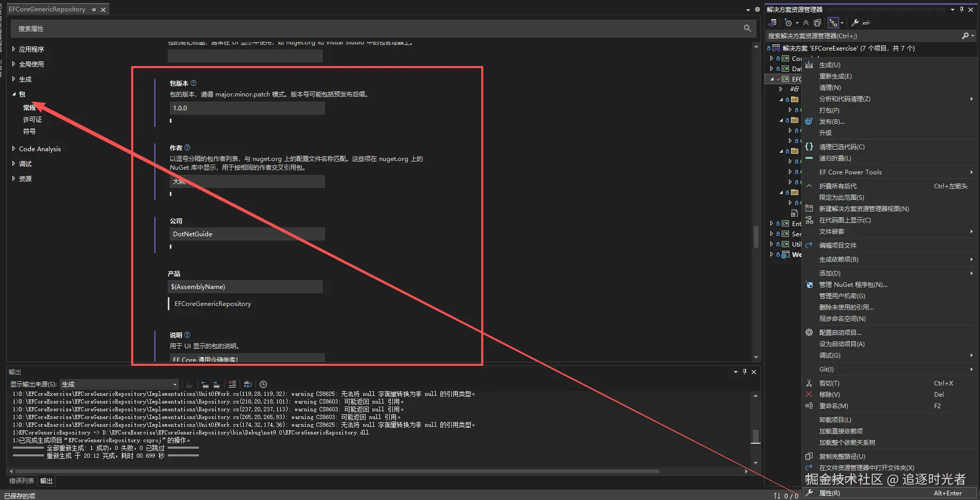Select 符号 under 包 section
This screenshot has width=980, height=500.
click(29, 132)
